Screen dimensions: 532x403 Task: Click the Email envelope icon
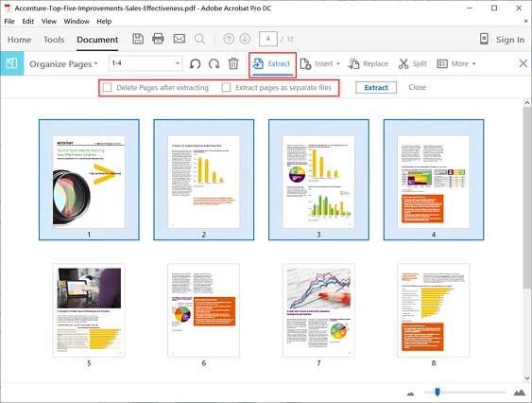tap(180, 39)
